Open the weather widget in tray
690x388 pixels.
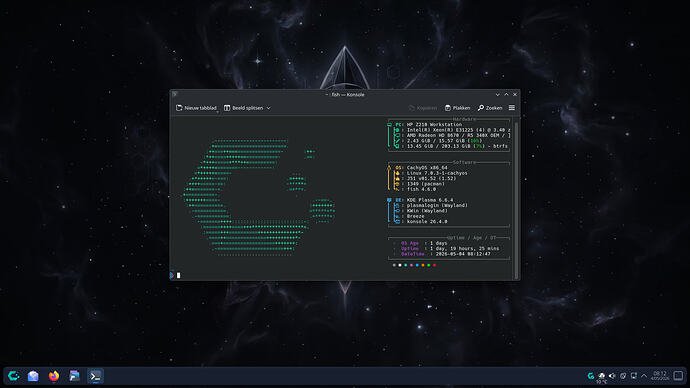(x=602, y=377)
